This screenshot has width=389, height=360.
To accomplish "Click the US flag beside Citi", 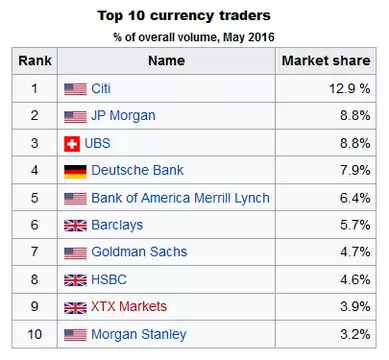I will tap(75, 89).
